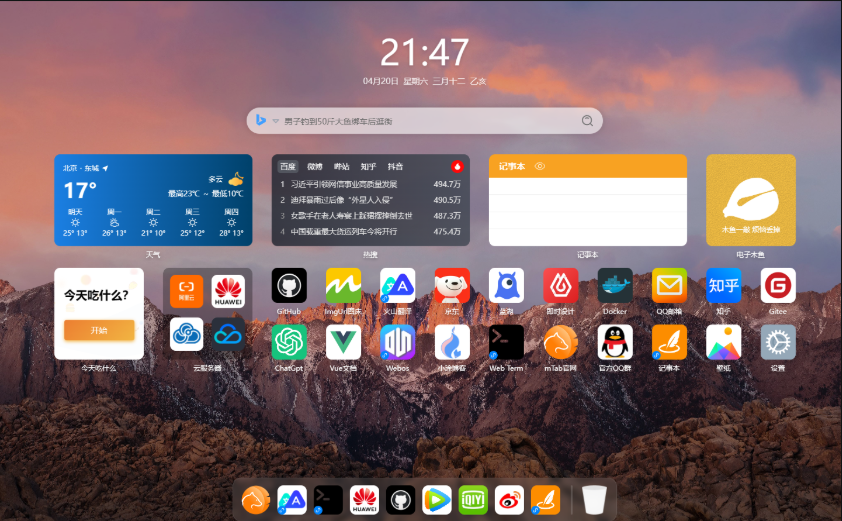Open the 官方QQ群 penguin icon

615,342
